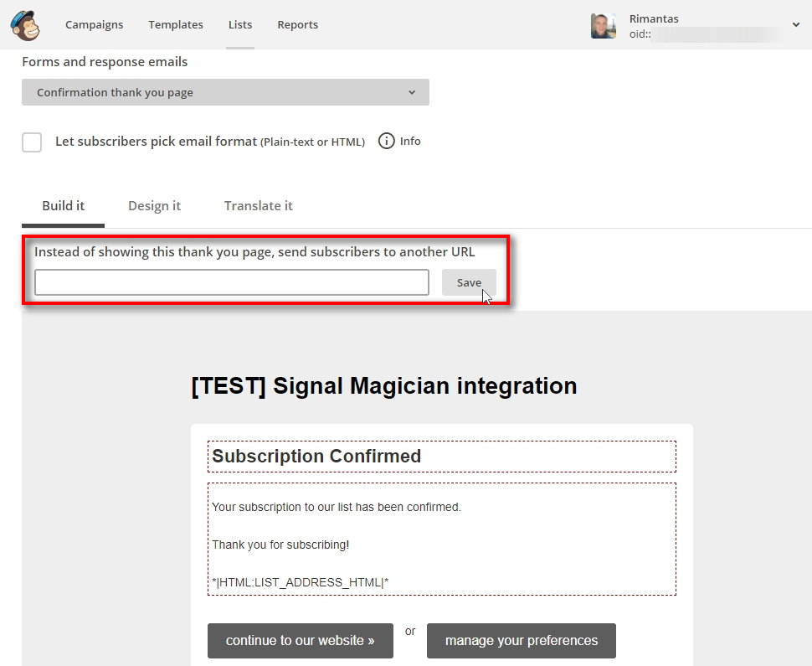812x666 pixels.
Task: Select the Subscription Confirmed heading block
Action: [441, 457]
